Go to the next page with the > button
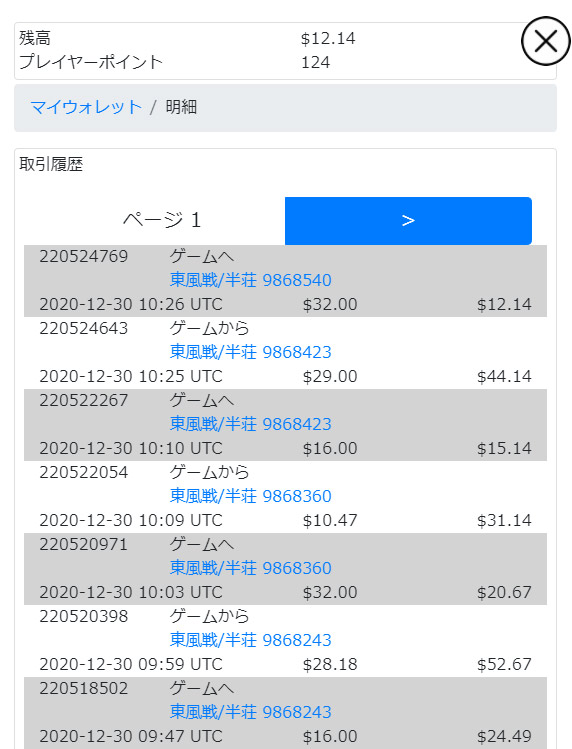Viewport: 572px width, 749px height. [x=408, y=221]
